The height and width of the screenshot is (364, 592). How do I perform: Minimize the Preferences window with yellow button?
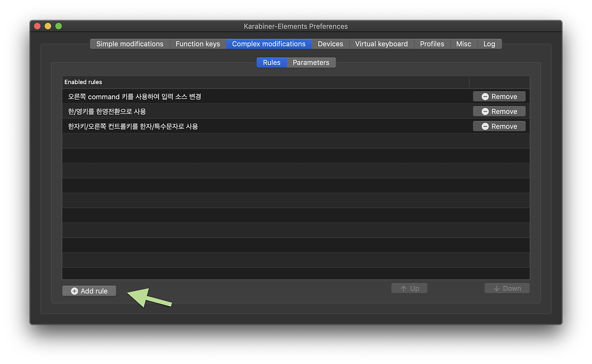coord(48,26)
